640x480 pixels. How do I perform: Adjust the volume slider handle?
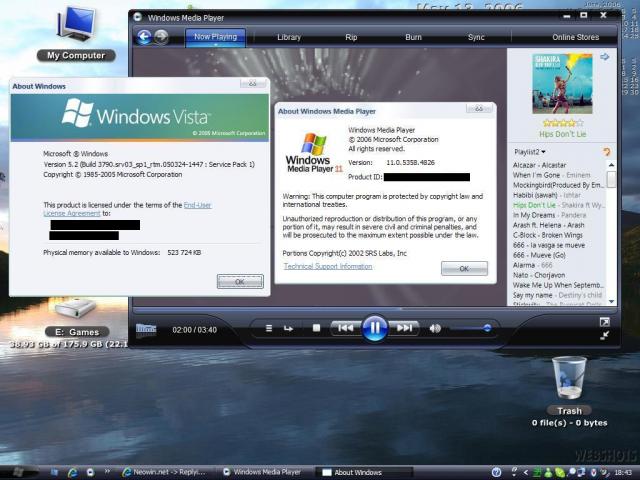tap(487, 328)
